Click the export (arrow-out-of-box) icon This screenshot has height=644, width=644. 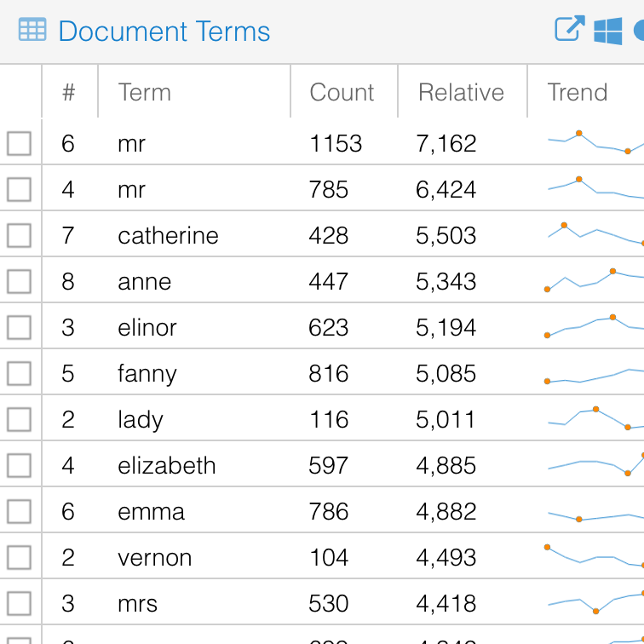[x=569, y=30]
